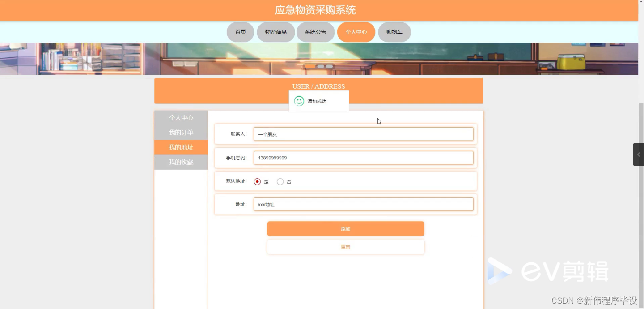644x309 pixels.
Task: Open 物资商品 goods listing
Action: tap(275, 32)
